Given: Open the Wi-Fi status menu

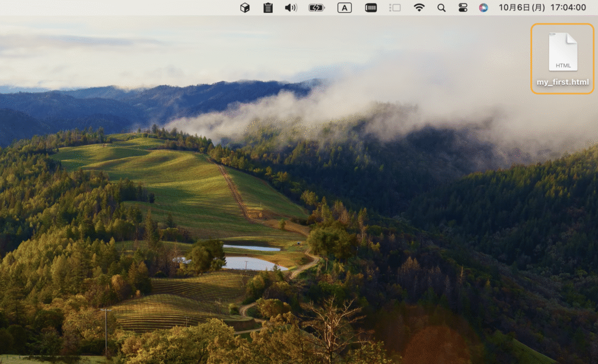Looking at the screenshot, I should [x=419, y=8].
